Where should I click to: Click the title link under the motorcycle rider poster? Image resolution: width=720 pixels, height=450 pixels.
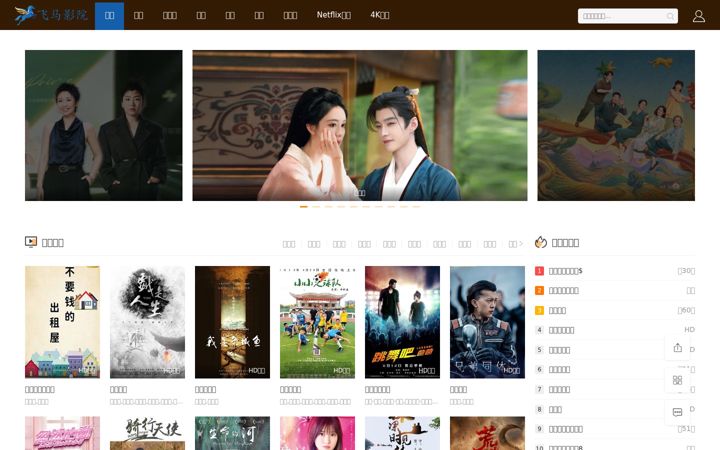(458, 389)
